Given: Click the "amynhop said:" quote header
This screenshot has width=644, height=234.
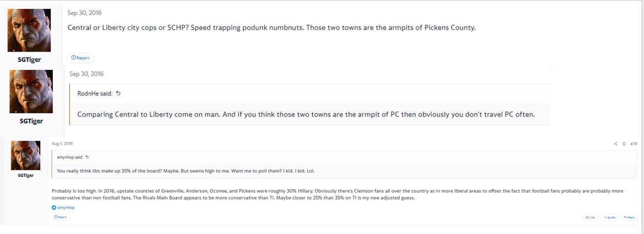Looking at the screenshot, I should 70,157.
